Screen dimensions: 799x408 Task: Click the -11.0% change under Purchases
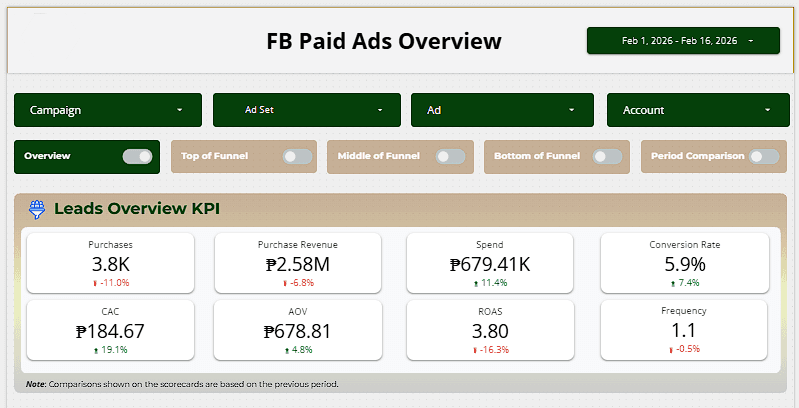pyautogui.click(x=115, y=283)
